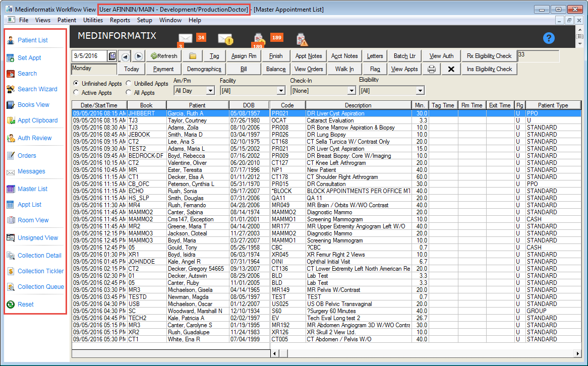Click the View Orders button

[309, 69]
